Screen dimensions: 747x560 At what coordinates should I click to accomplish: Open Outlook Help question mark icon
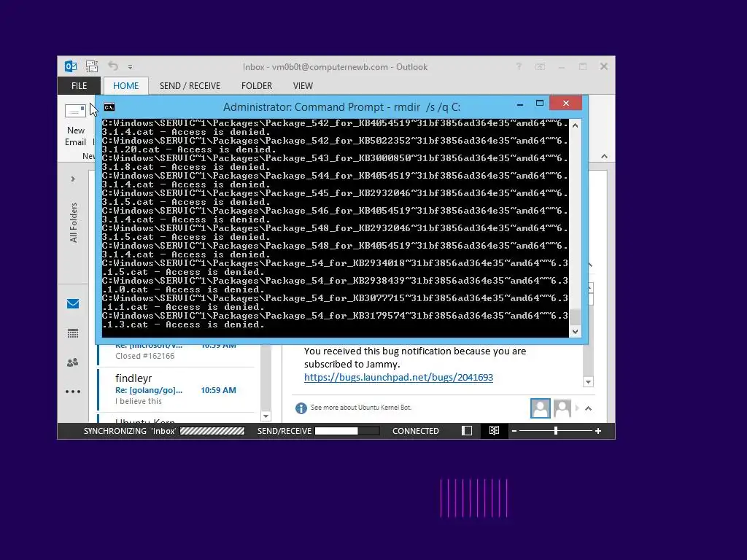(519, 66)
